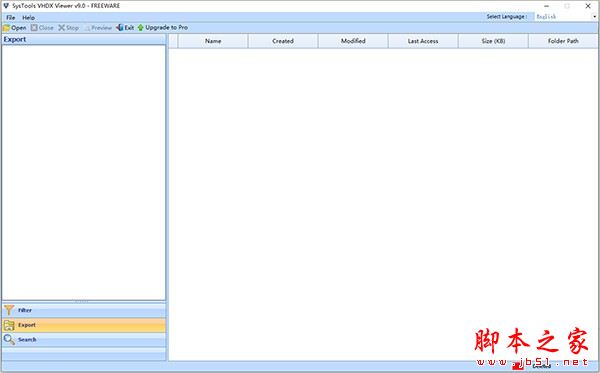Click the Exit toolbar icon
600x373 pixels.
coord(119,28)
